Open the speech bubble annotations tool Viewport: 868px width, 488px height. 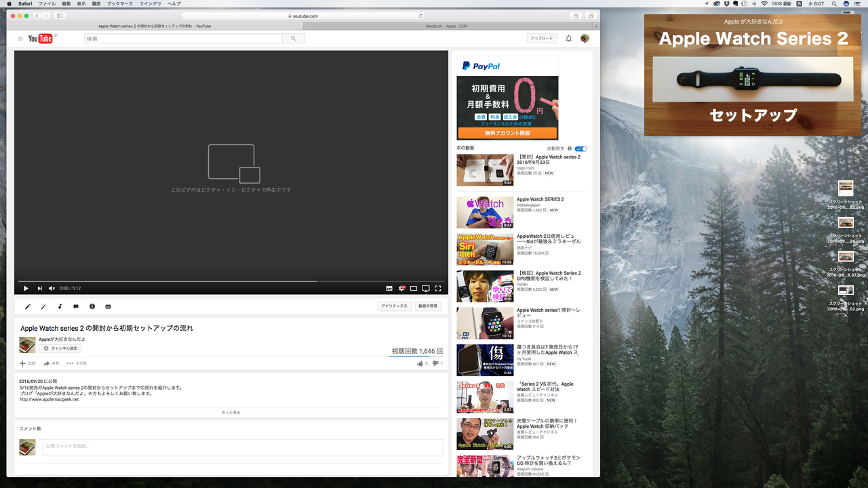click(76, 306)
